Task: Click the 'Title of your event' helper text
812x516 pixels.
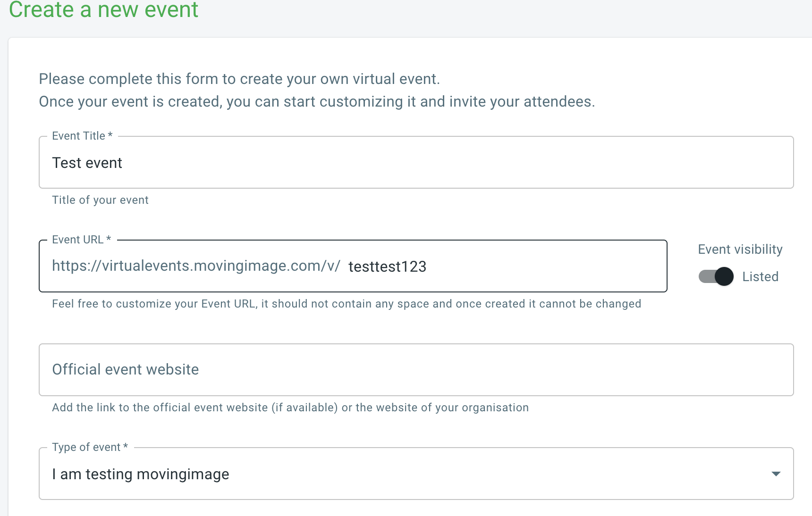Action: pyautogui.click(x=100, y=200)
